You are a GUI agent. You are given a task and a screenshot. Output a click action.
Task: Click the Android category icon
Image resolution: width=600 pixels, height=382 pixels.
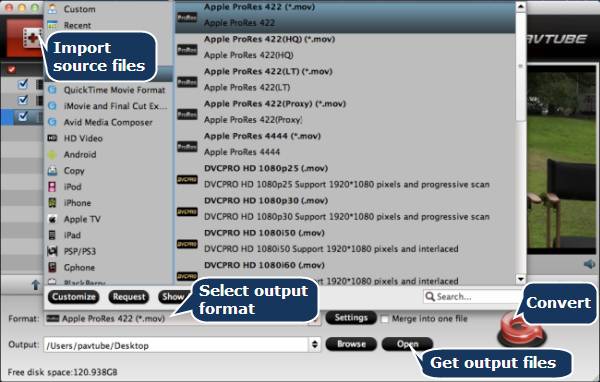(x=52, y=155)
